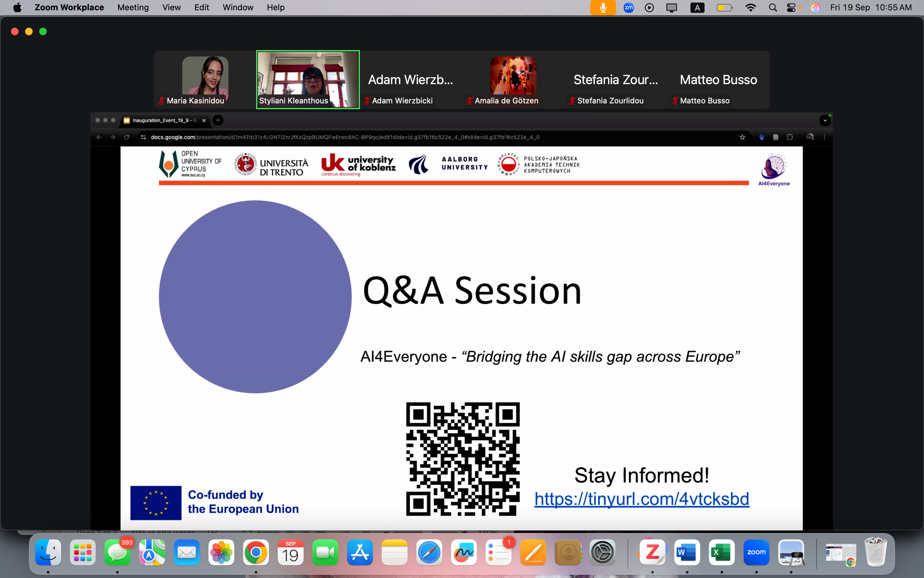This screenshot has height=578, width=924.
Task: Open the View menu
Action: [171, 8]
